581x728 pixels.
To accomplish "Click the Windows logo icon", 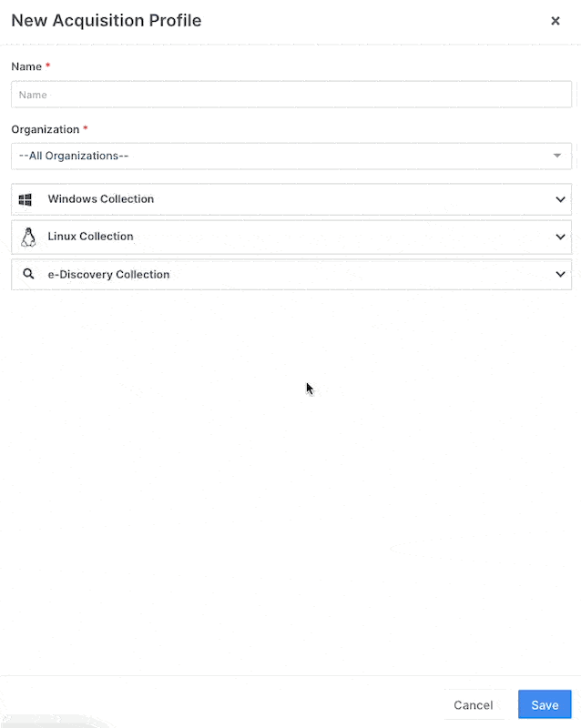I will 25,199.
